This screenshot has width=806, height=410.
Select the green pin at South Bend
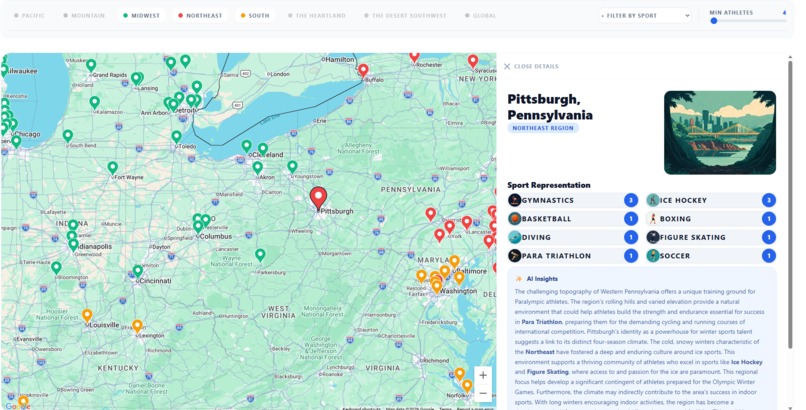pos(68,136)
